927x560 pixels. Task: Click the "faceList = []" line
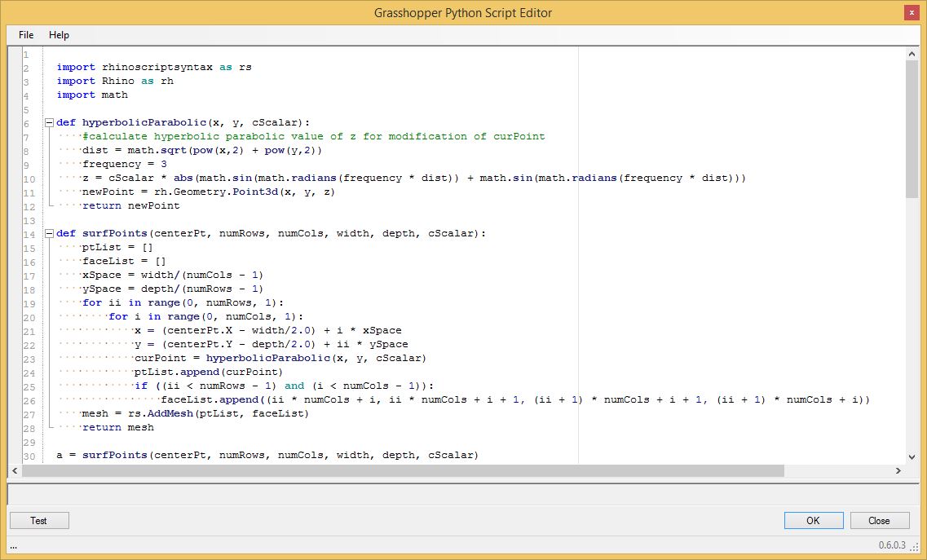(x=124, y=262)
